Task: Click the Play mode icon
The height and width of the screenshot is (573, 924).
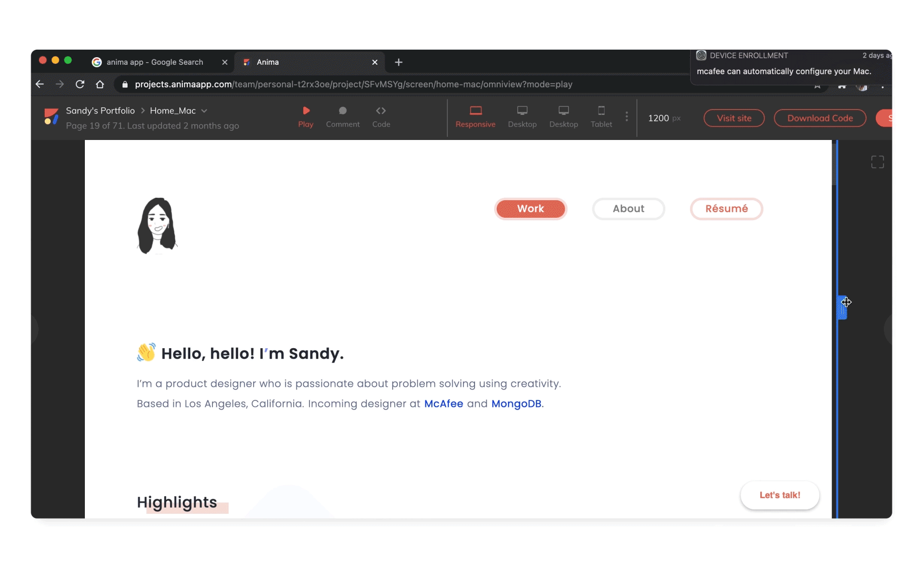Action: point(305,111)
